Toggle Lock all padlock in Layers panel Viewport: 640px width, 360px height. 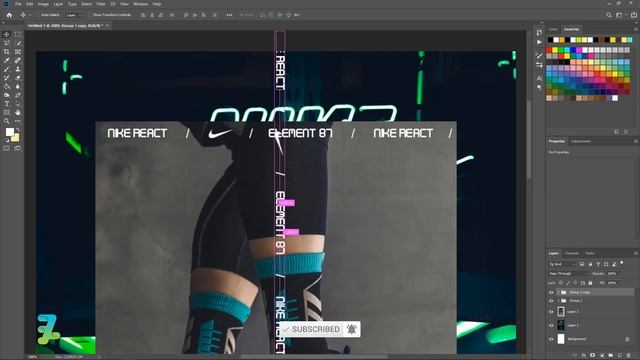click(x=590, y=283)
